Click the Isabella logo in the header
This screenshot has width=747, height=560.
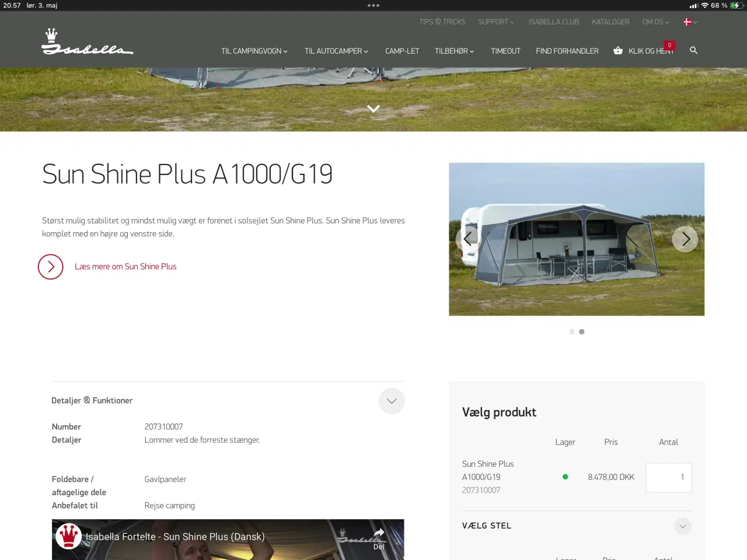(88, 41)
